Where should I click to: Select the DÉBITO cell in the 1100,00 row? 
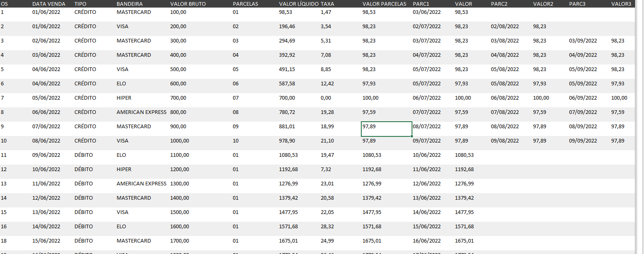pyautogui.click(x=83, y=155)
